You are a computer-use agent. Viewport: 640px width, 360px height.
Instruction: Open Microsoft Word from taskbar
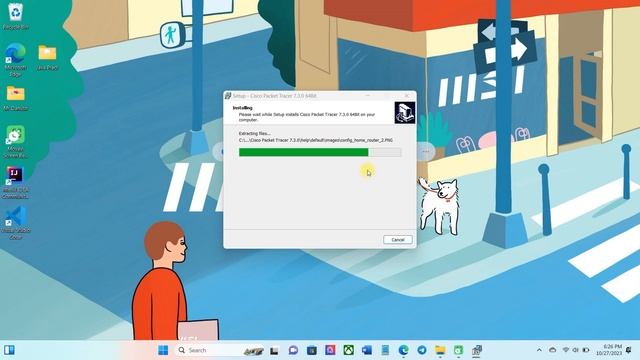[367, 350]
